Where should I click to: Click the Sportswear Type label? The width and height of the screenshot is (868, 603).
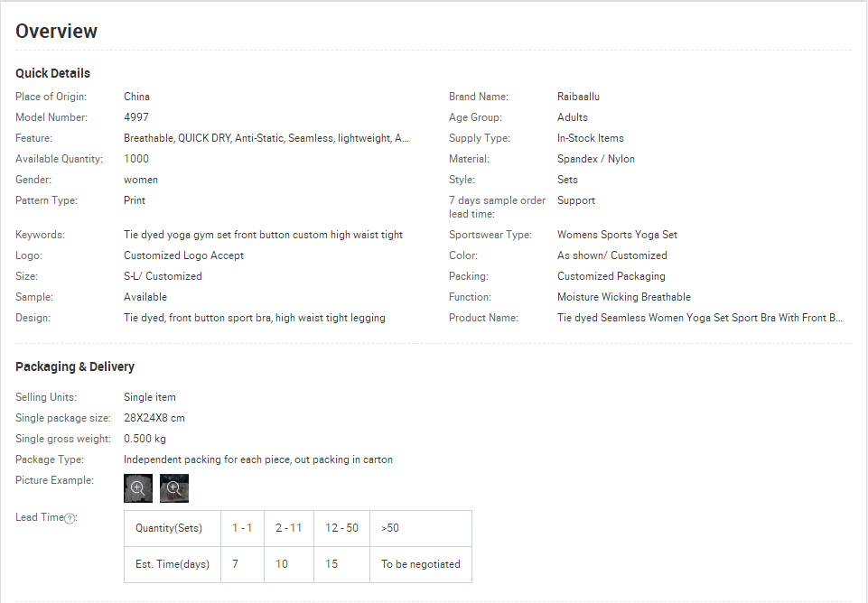490,235
